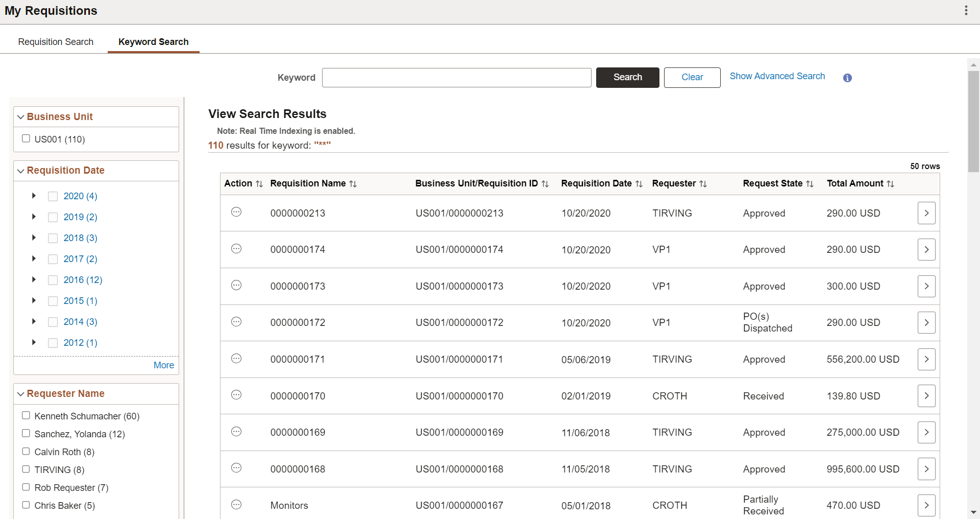
Task: Click the keyword search help info icon
Action: coord(847,78)
